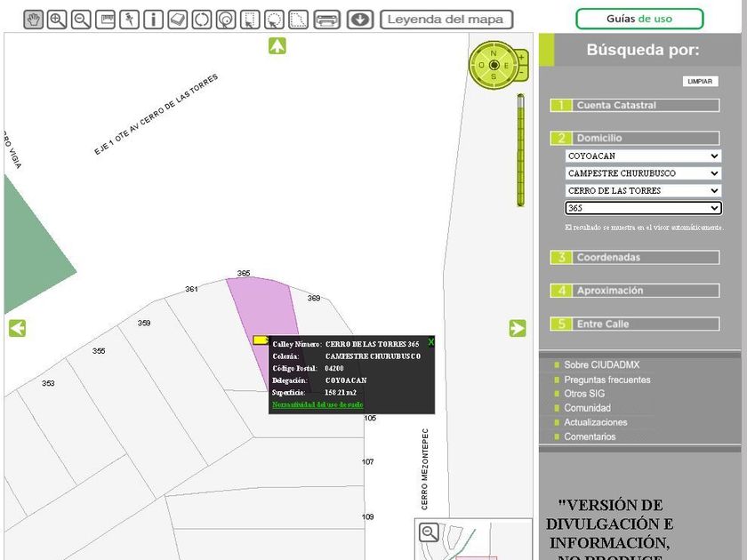747x560 pixels.
Task: Open Comunidad menu item
Action: click(x=588, y=408)
